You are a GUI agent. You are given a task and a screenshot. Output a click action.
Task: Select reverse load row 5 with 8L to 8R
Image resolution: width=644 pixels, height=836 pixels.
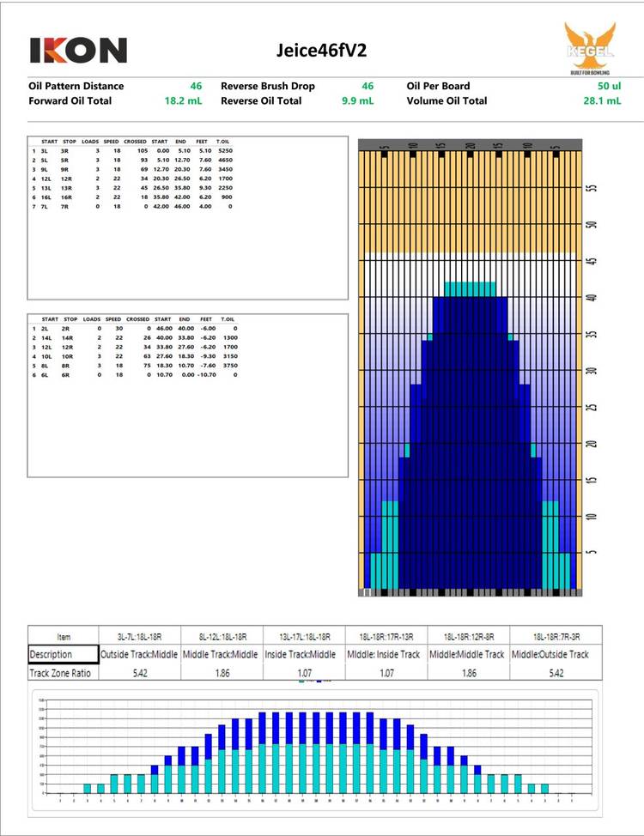[131, 366]
